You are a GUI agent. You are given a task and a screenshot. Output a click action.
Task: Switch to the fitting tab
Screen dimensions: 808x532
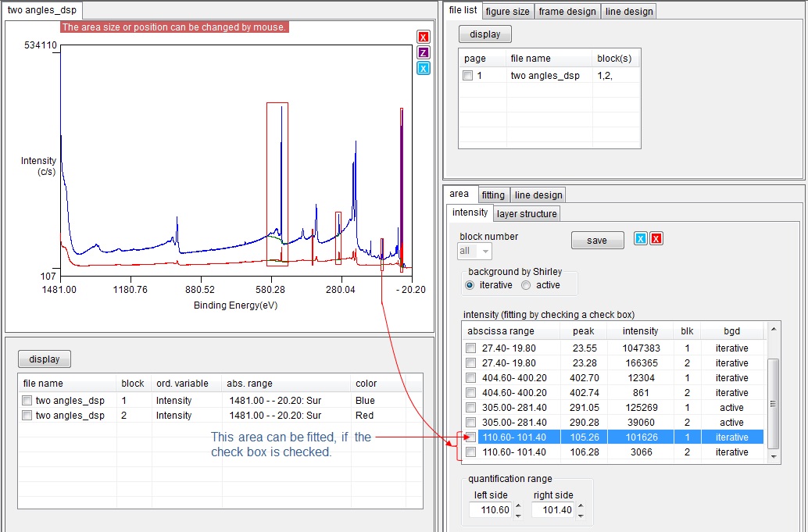coord(492,195)
